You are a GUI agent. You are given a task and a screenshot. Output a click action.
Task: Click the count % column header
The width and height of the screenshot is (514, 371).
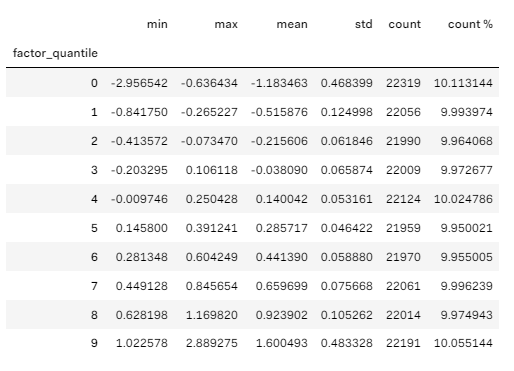[470, 24]
